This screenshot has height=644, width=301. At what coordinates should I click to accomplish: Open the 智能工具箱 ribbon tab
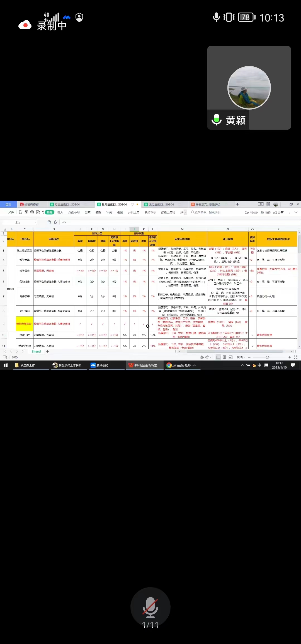click(168, 212)
